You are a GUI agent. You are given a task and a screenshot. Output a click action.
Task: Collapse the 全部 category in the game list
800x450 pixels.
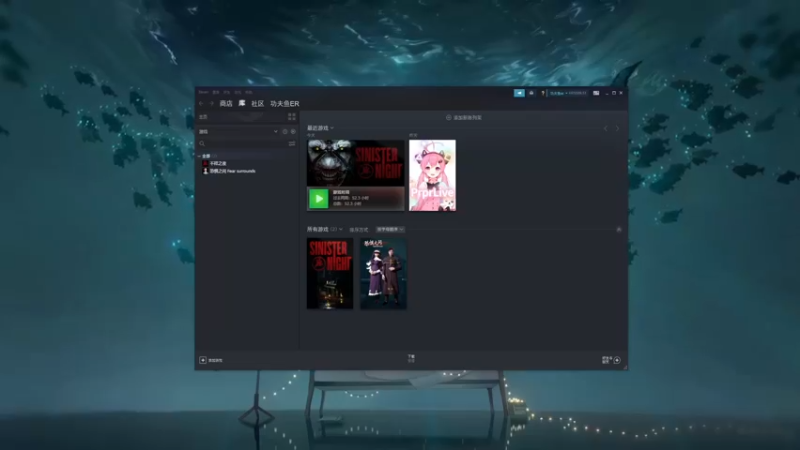pyautogui.click(x=199, y=156)
